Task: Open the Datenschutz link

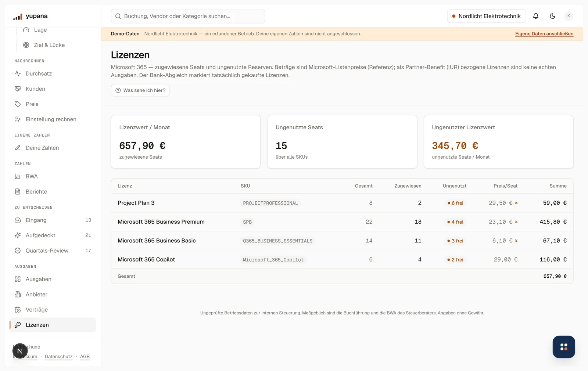Action: (x=59, y=357)
